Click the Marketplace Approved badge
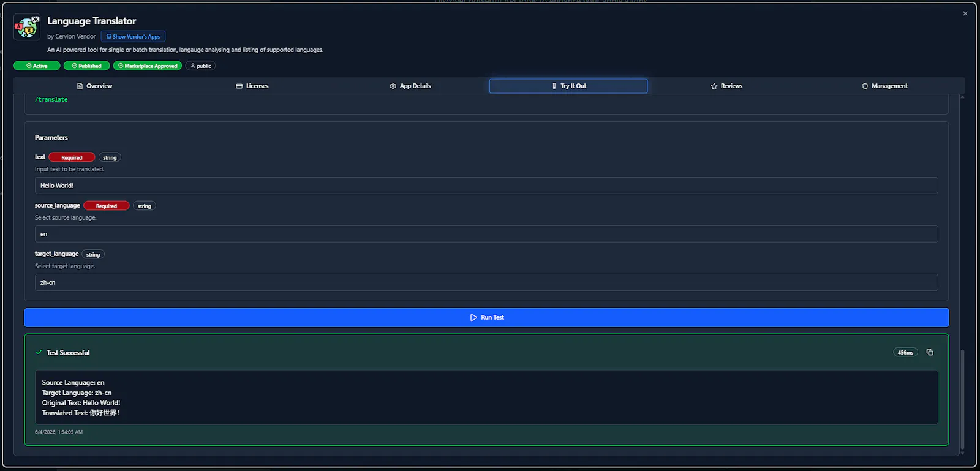 148,66
